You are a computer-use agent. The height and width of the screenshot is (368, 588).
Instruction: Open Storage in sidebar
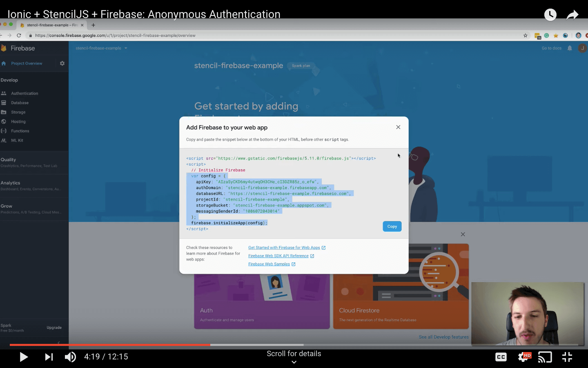point(18,112)
